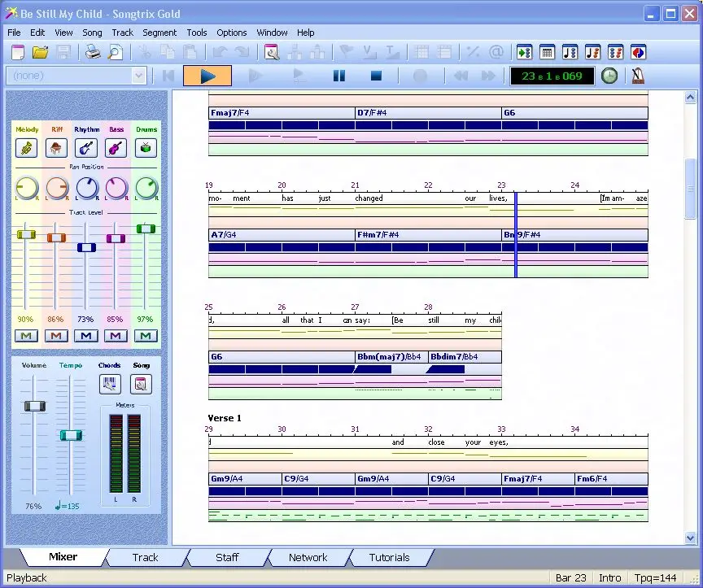Switch to the Network tab
703x588 pixels.
pos(308,557)
